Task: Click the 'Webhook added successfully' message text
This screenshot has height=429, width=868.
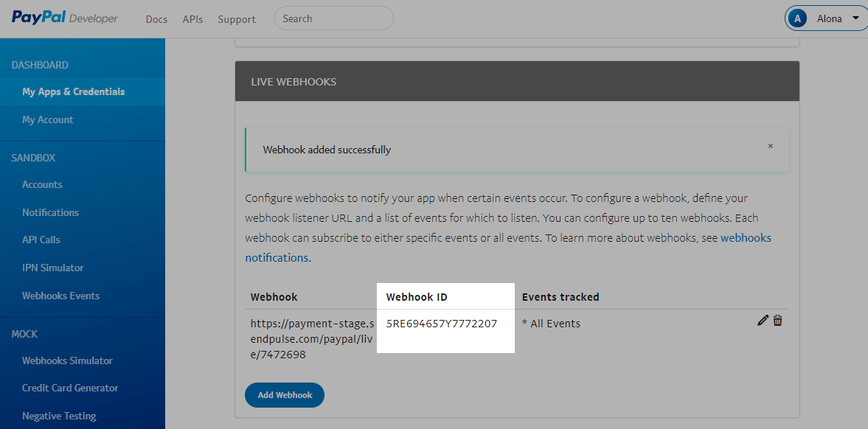Action: [327, 150]
